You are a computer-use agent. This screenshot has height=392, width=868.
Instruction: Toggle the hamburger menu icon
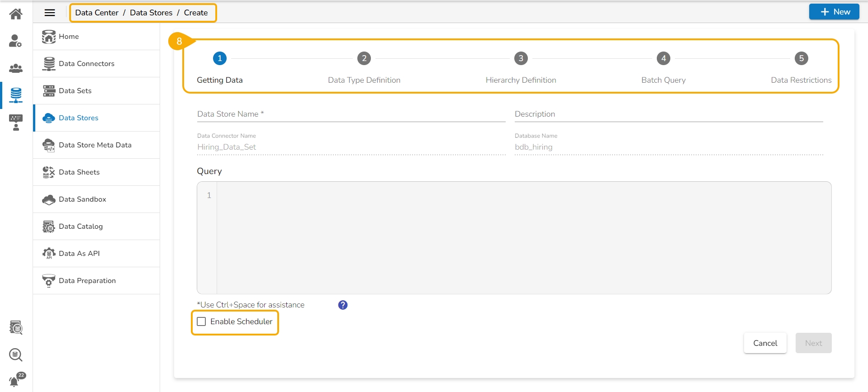tap(50, 13)
